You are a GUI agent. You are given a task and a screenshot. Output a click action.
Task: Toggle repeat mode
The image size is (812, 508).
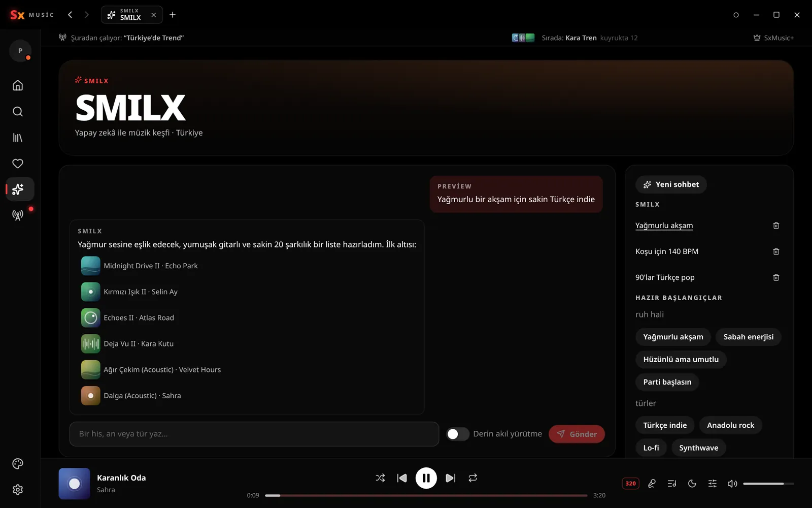coord(472,478)
